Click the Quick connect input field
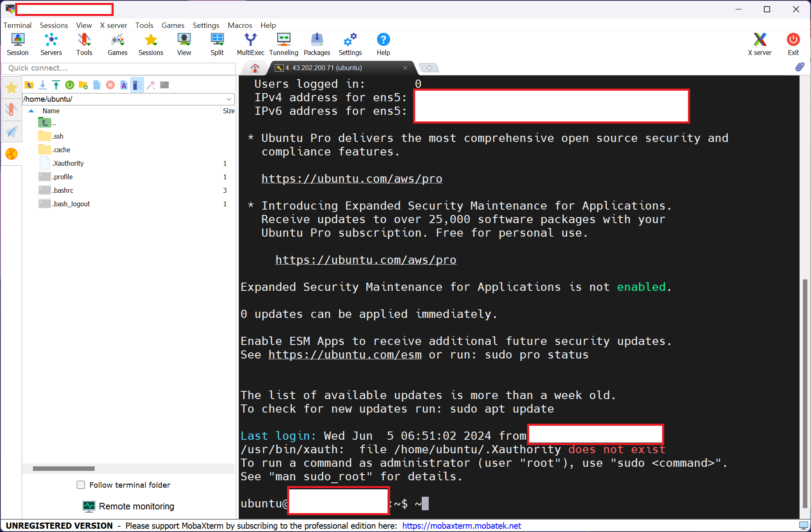This screenshot has width=811, height=532. click(119, 68)
